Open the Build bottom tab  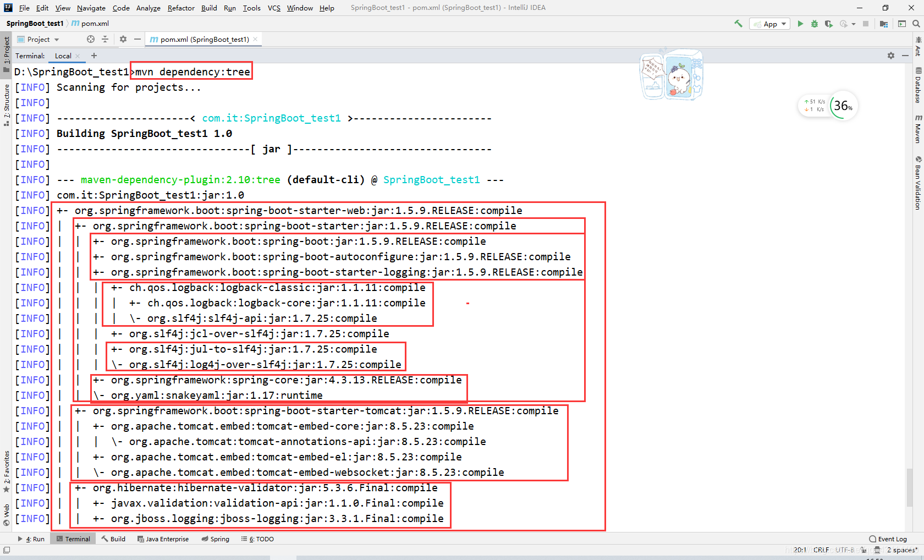pyautogui.click(x=113, y=539)
